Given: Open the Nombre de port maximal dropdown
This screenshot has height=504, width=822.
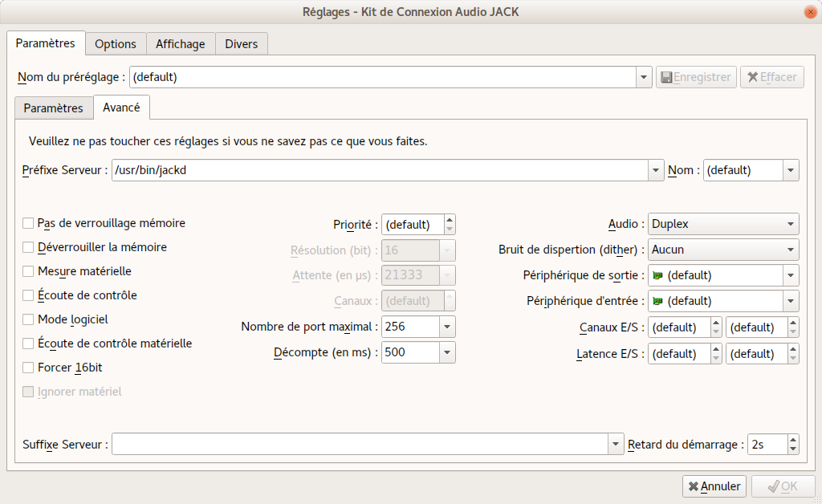Looking at the screenshot, I should 447,327.
